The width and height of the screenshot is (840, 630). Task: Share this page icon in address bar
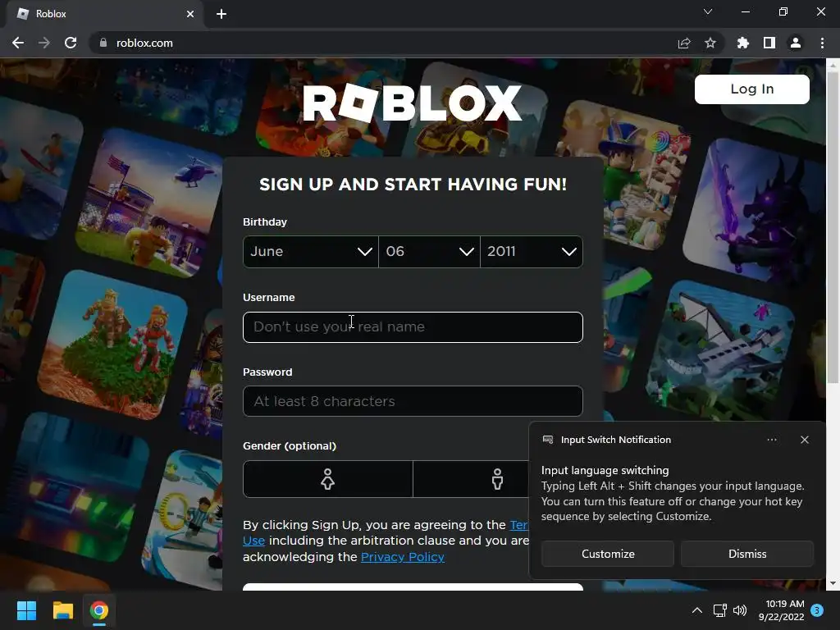point(684,43)
